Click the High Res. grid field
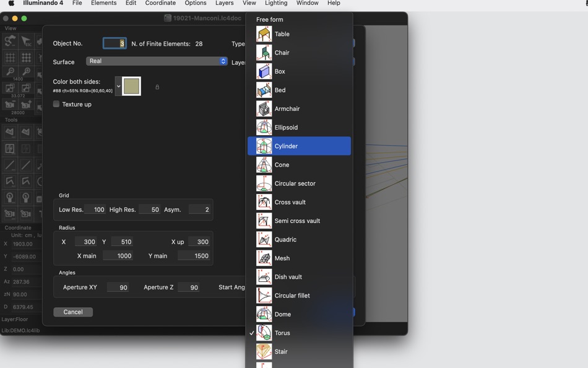This screenshot has height=368, width=588. click(150, 209)
